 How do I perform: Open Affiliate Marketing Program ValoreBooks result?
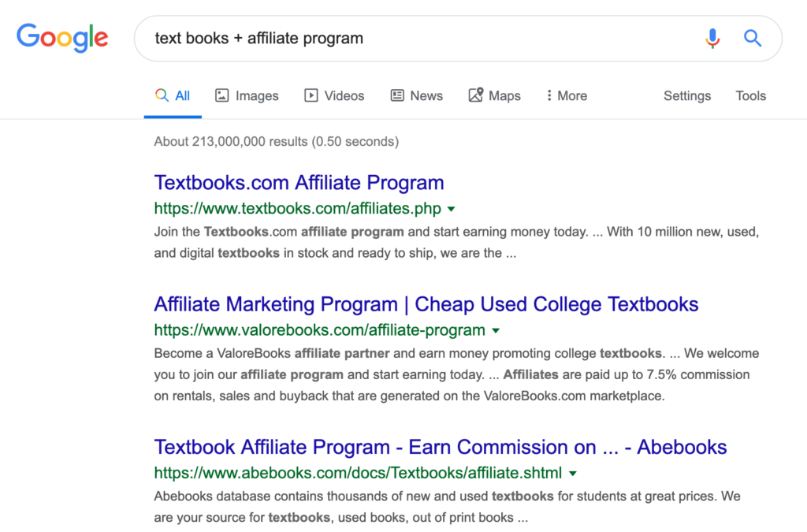[x=426, y=304]
